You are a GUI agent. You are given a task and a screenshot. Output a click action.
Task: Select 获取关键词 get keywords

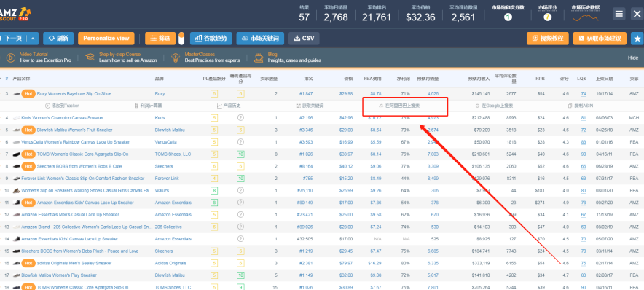click(310, 106)
